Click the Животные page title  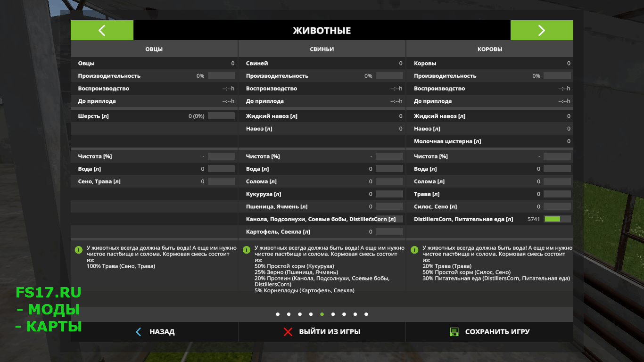click(322, 31)
